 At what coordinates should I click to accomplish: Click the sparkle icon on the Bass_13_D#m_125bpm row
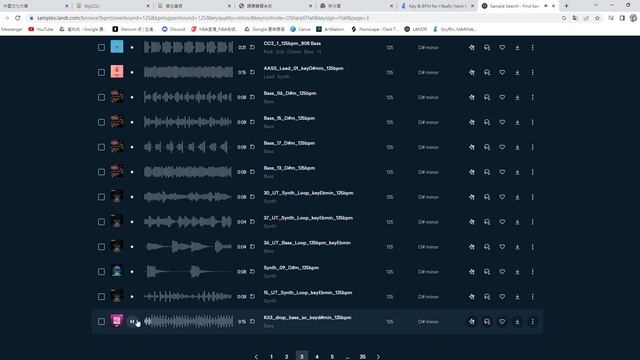(x=471, y=172)
